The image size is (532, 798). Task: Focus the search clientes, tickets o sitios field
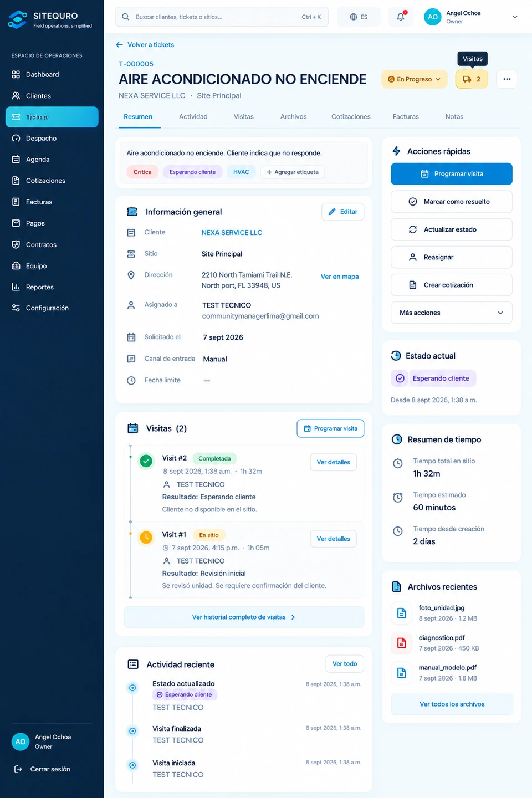(x=222, y=17)
